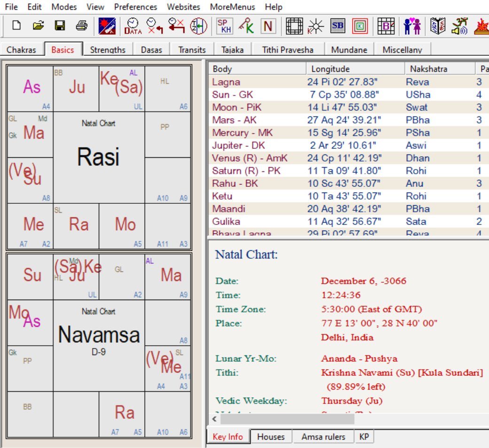Go to the Dasas tab
Image resolution: width=489 pixels, height=448 pixels.
151,50
